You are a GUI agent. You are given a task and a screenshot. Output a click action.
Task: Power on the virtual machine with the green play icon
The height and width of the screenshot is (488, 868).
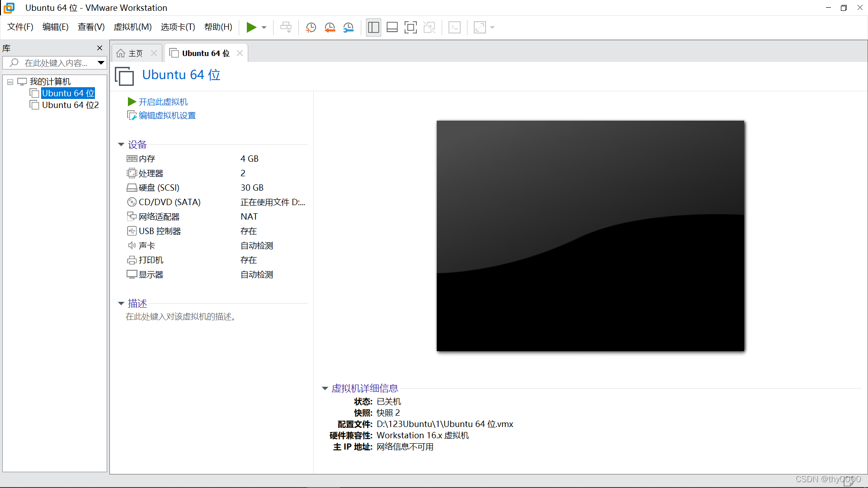point(252,27)
